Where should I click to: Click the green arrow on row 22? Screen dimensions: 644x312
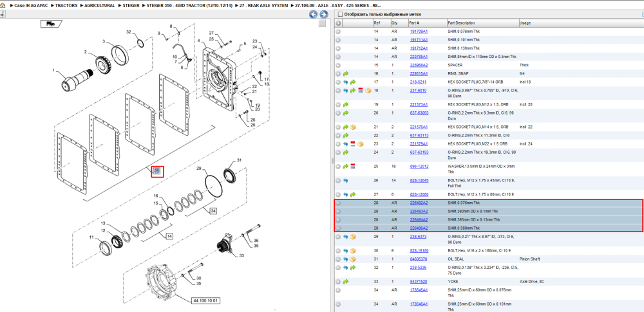coord(346,136)
